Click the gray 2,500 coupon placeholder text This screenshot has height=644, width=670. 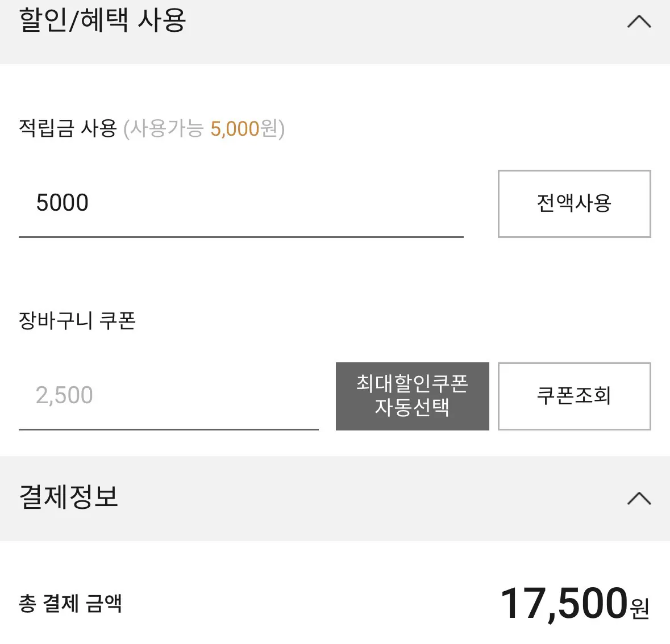[64, 396]
